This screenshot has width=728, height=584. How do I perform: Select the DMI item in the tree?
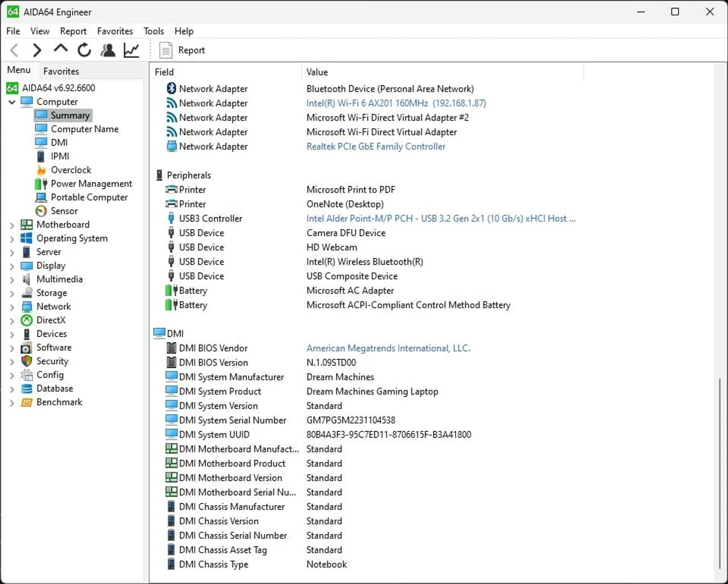[51, 143]
